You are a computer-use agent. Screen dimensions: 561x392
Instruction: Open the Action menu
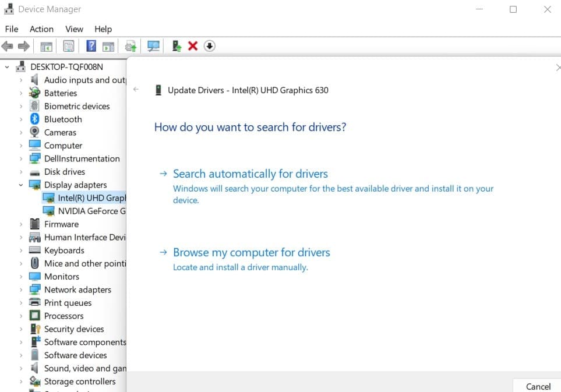coord(41,29)
